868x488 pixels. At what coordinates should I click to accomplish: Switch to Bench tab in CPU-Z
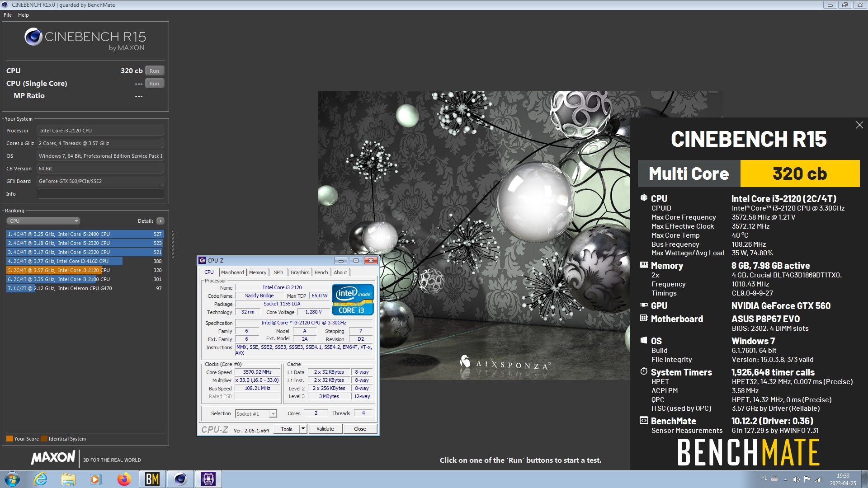point(321,272)
